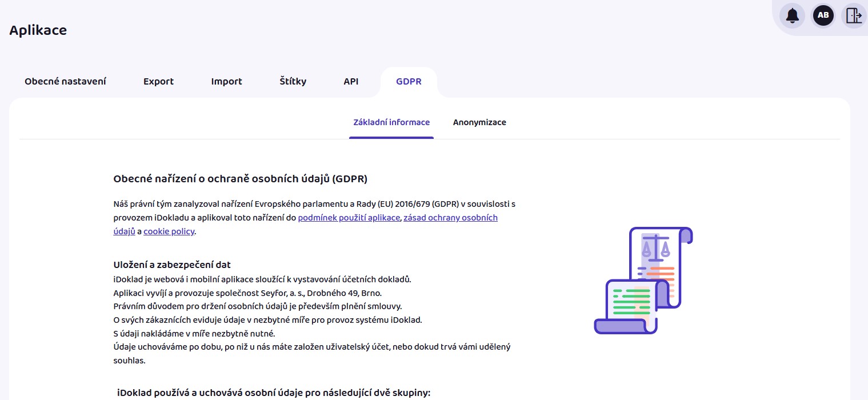Switch to the Obecné nastavení tab
Image resolution: width=868 pixels, height=400 pixels.
click(65, 81)
